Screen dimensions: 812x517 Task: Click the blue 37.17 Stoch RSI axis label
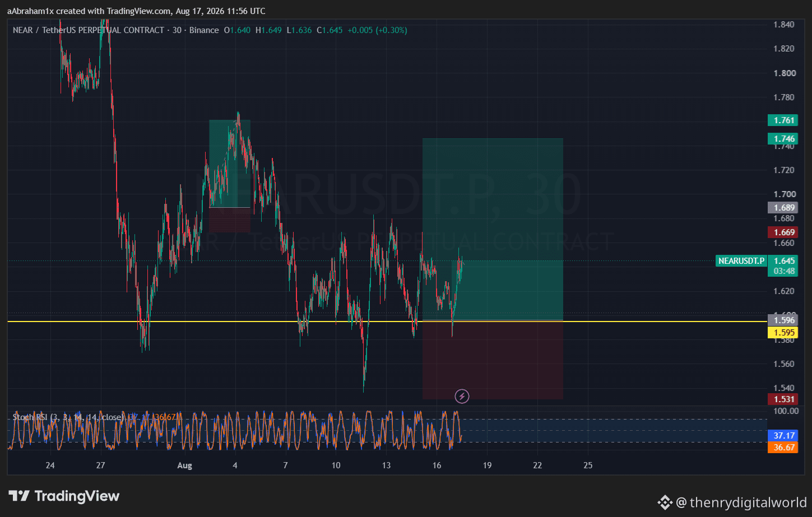[784, 436]
